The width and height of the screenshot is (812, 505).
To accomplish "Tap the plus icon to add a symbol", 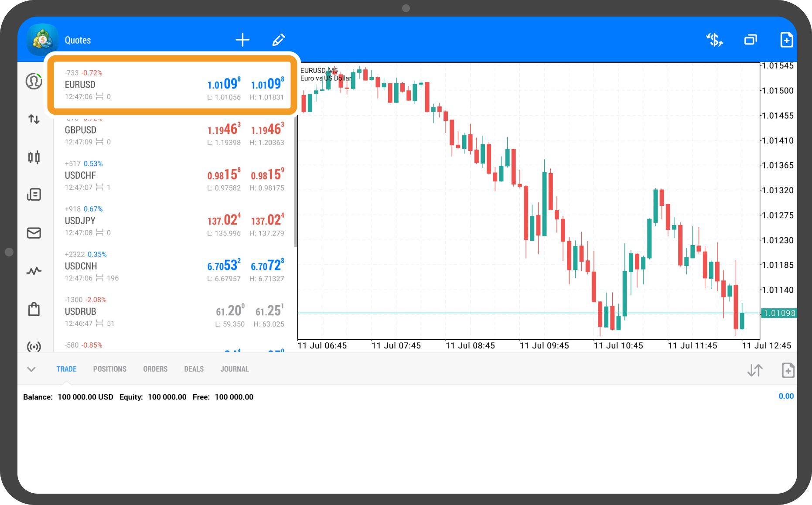I will [x=242, y=40].
